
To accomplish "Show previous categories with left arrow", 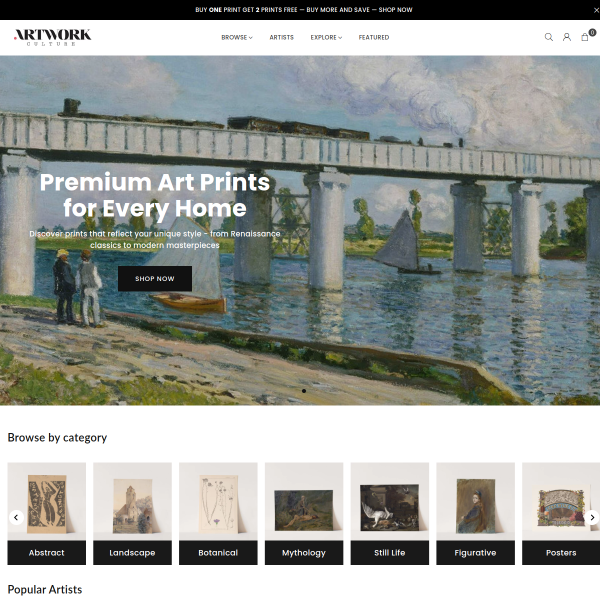I will click(16, 517).
